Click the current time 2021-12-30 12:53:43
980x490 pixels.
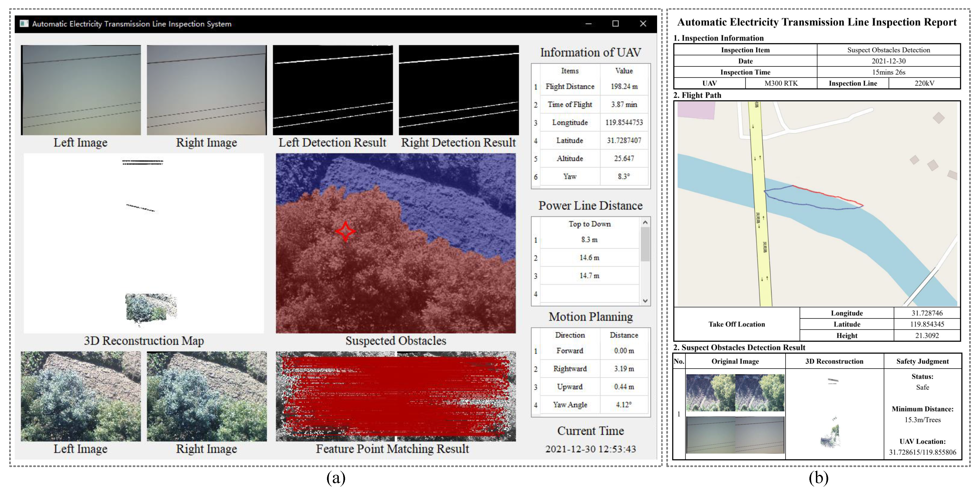(591, 449)
